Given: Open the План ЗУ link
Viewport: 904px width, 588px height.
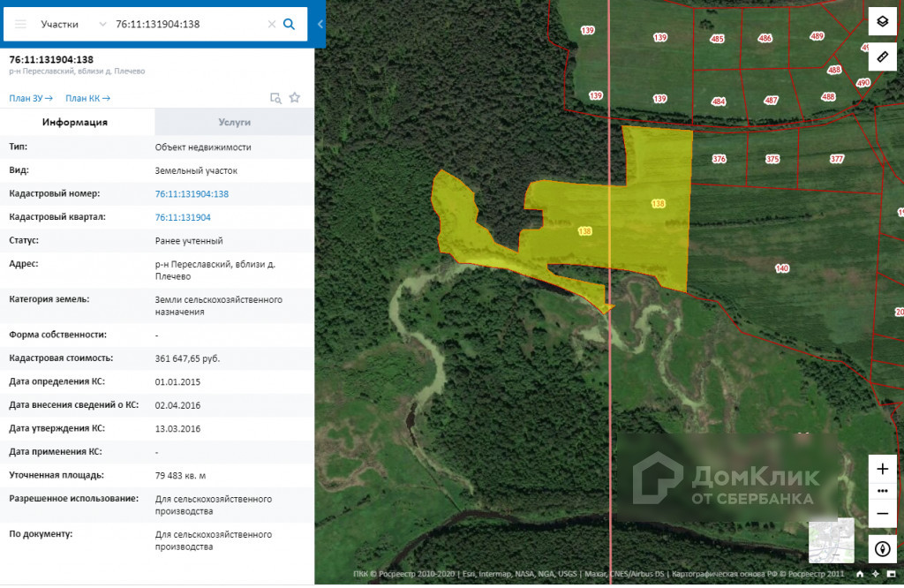Looking at the screenshot, I should 31,99.
